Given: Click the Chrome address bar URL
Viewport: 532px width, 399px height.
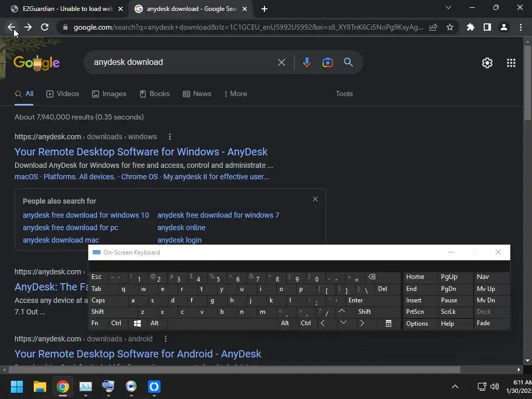Looking at the screenshot, I should [248, 27].
